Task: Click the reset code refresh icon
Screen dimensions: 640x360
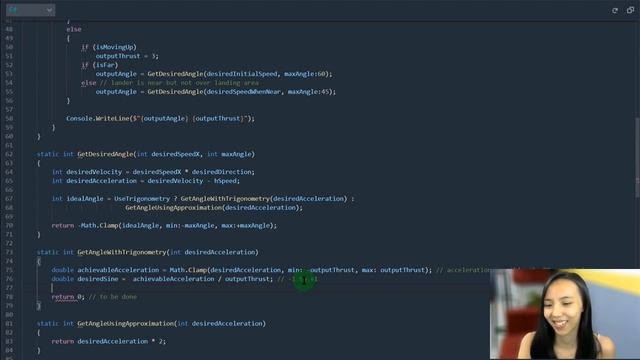Action: coord(615,10)
